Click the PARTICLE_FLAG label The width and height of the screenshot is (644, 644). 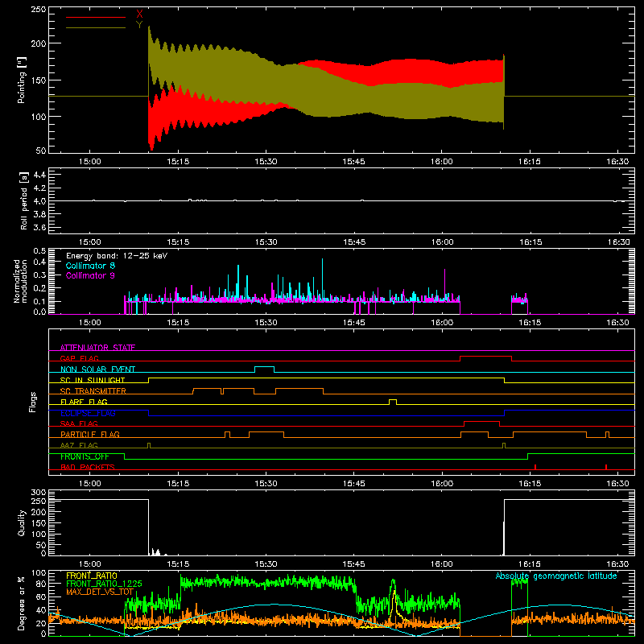pyautogui.click(x=90, y=434)
